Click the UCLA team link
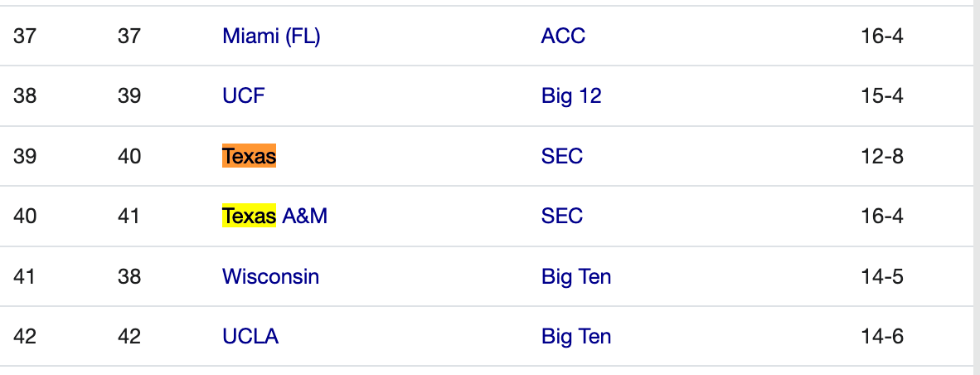980x375 pixels. 250,336
